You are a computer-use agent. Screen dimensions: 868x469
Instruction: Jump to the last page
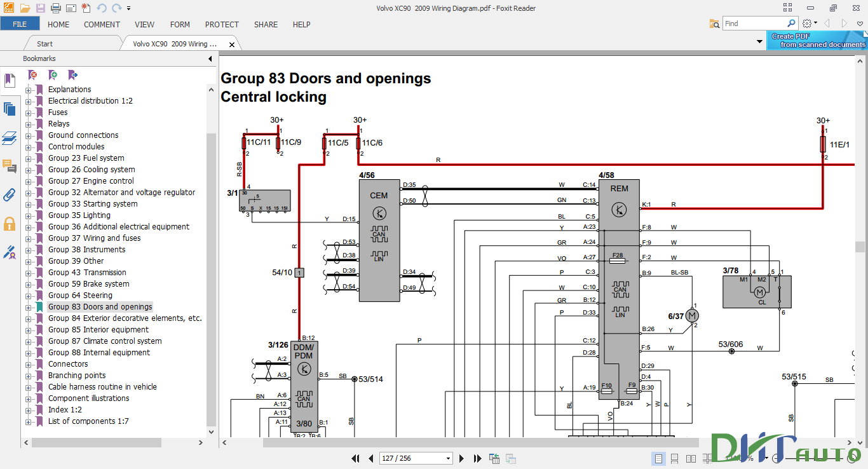point(477,458)
